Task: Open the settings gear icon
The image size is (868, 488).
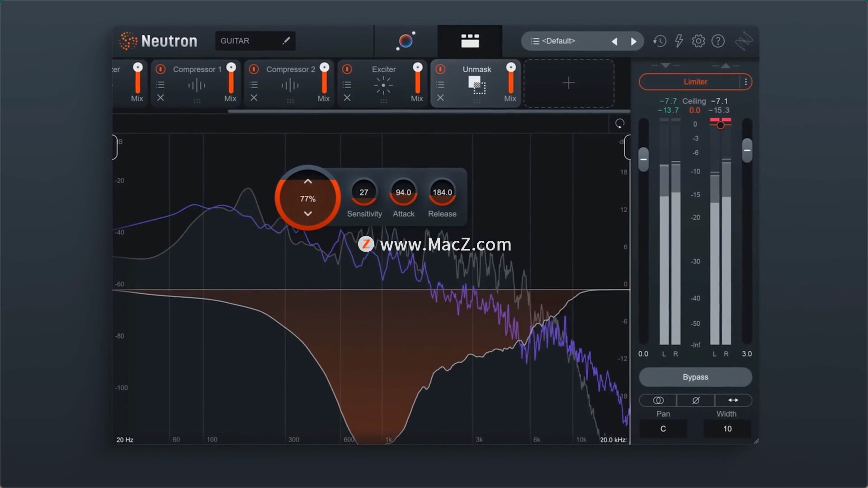Action: (x=698, y=41)
